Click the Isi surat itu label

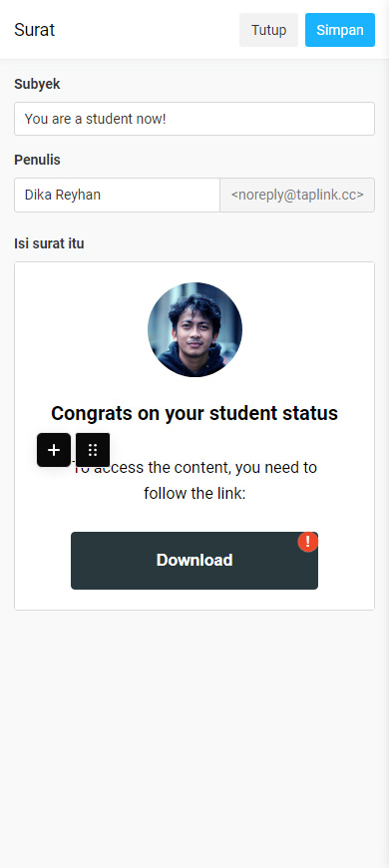tap(49, 243)
